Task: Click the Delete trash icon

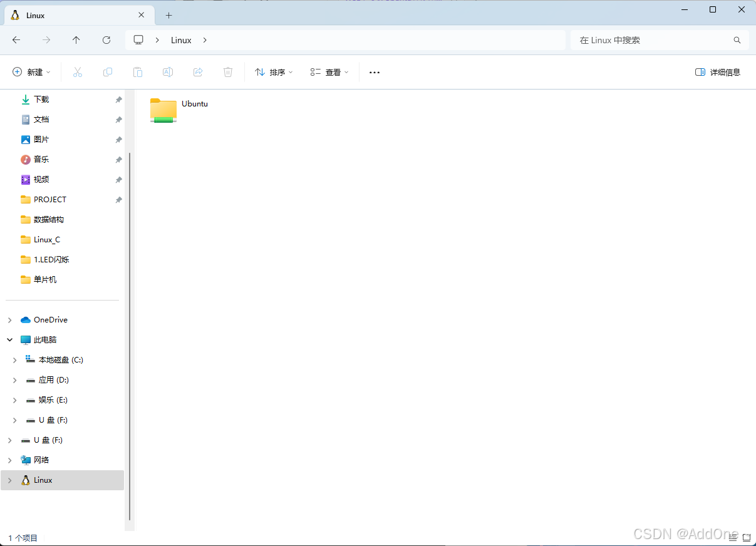Action: pos(228,72)
